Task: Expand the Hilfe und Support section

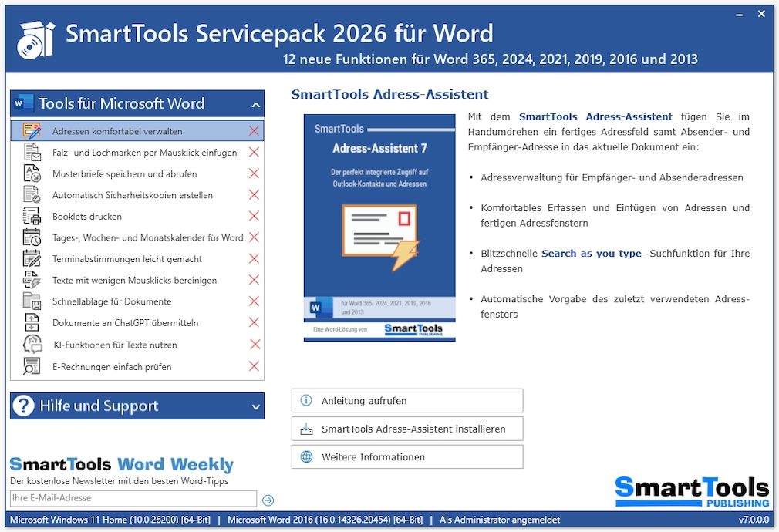Action: pos(255,406)
